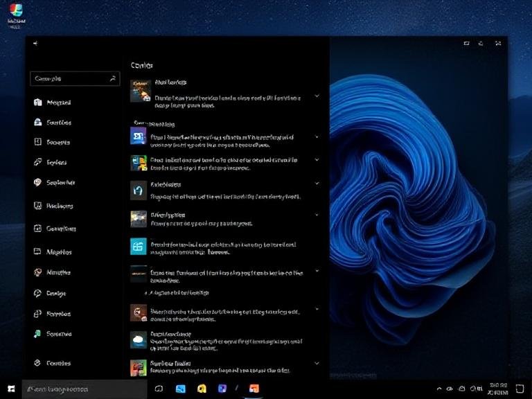Click the search box in the left sidebar
This screenshot has width=532, height=399.
[x=75, y=79]
